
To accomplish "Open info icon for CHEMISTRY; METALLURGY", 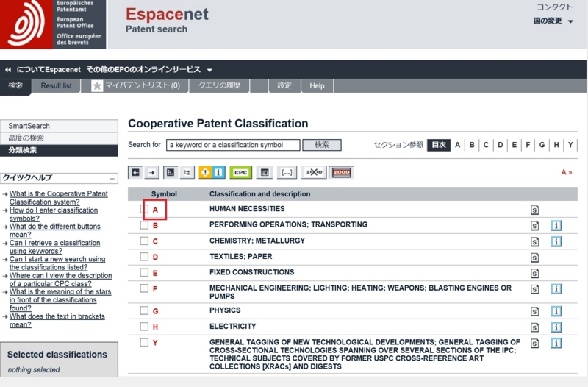I will (556, 242).
